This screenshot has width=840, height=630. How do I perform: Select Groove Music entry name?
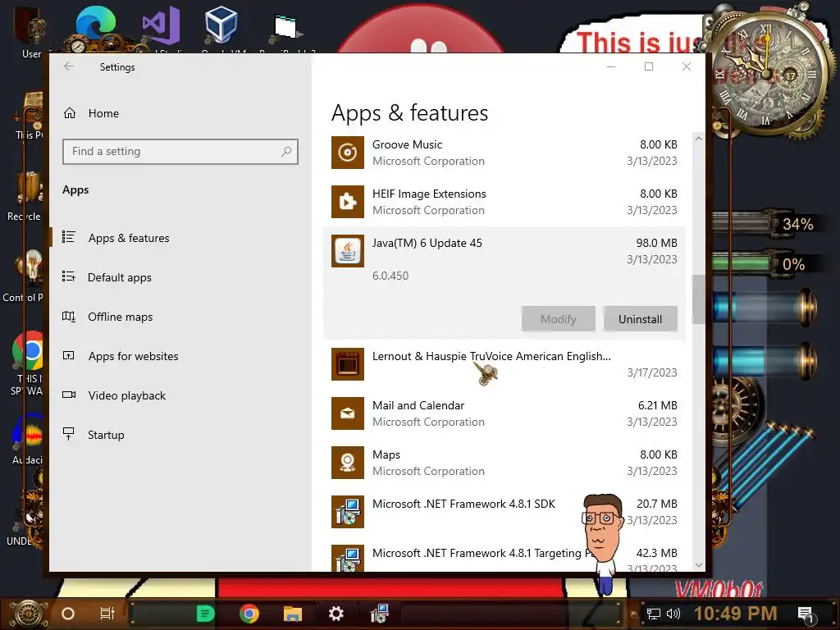[x=407, y=144]
